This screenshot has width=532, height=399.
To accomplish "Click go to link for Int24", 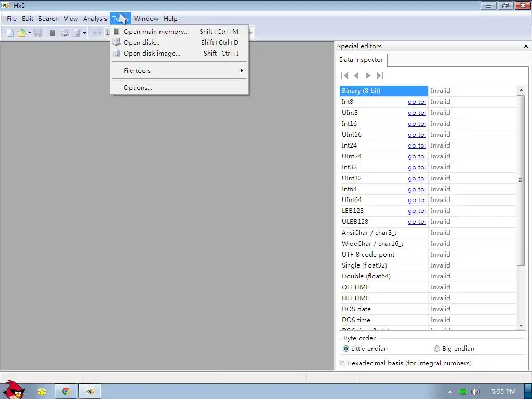I will 417,145.
